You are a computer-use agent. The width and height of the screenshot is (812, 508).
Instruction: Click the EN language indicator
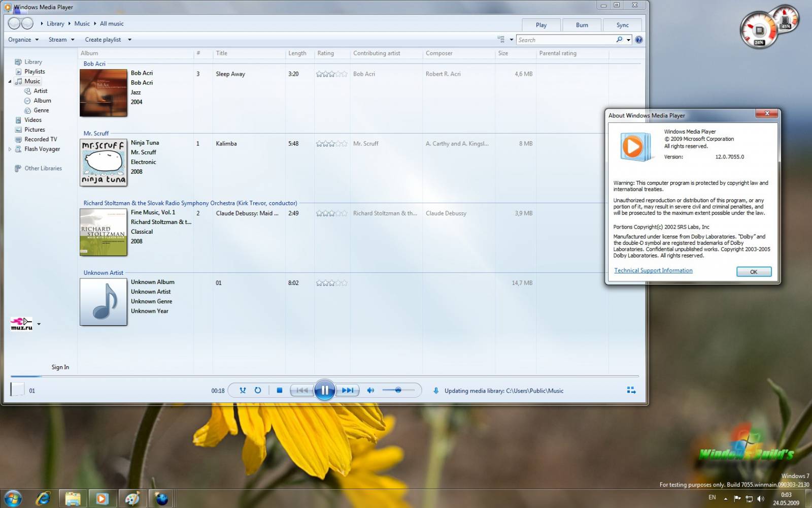pyautogui.click(x=712, y=497)
